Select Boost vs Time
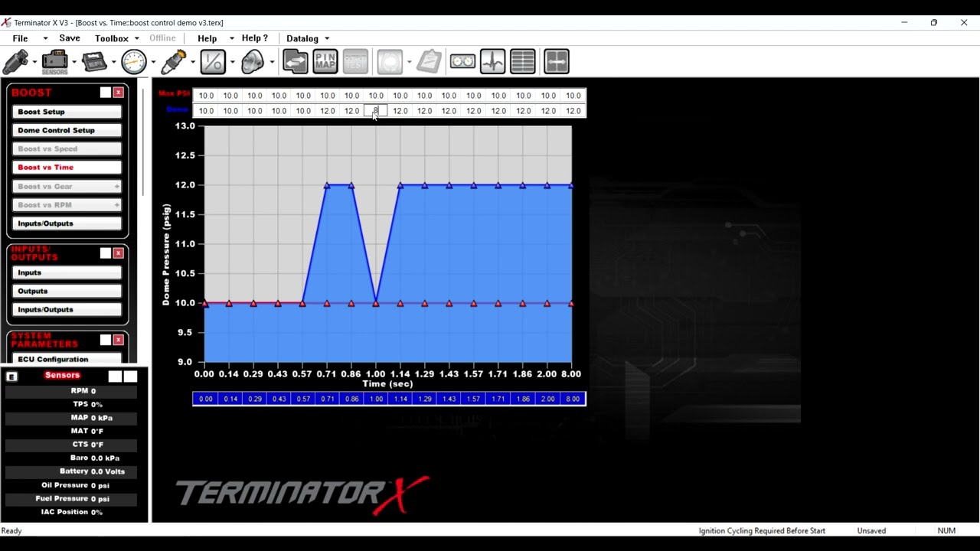 pyautogui.click(x=67, y=167)
